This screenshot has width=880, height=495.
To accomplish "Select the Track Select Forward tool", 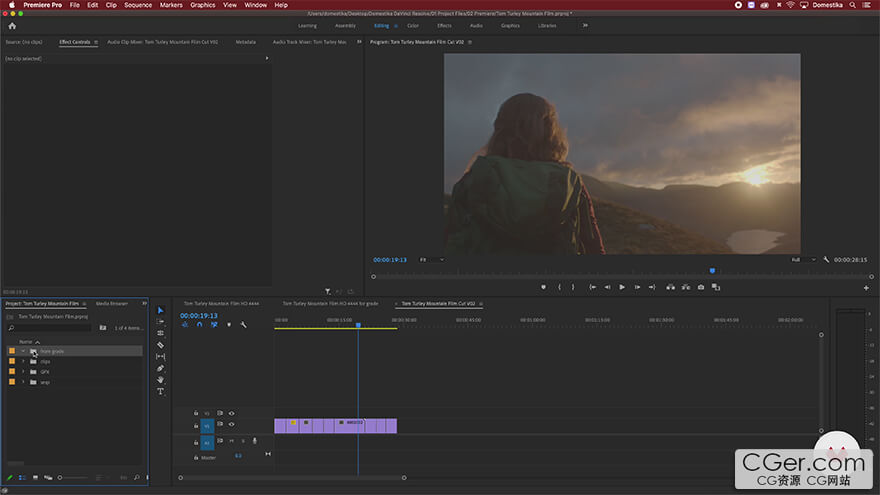I will pyautogui.click(x=160, y=321).
